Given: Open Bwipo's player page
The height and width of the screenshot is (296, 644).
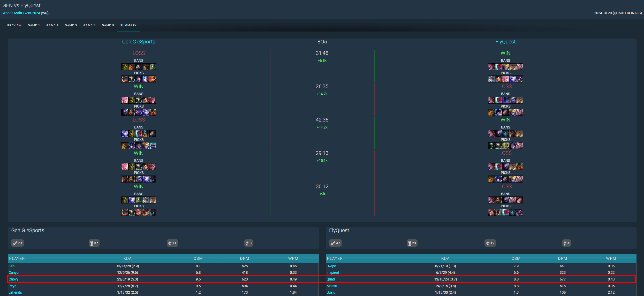Looking at the screenshot, I should (331, 266).
